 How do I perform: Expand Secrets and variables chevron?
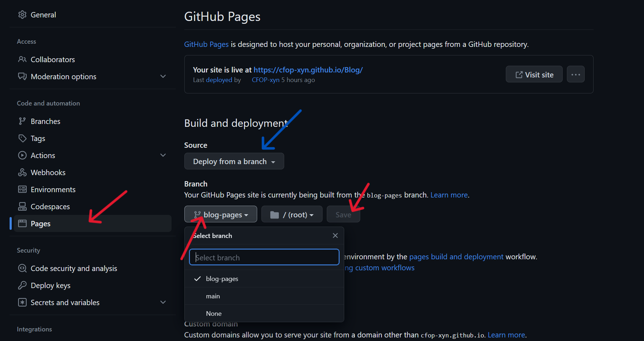coord(163,302)
